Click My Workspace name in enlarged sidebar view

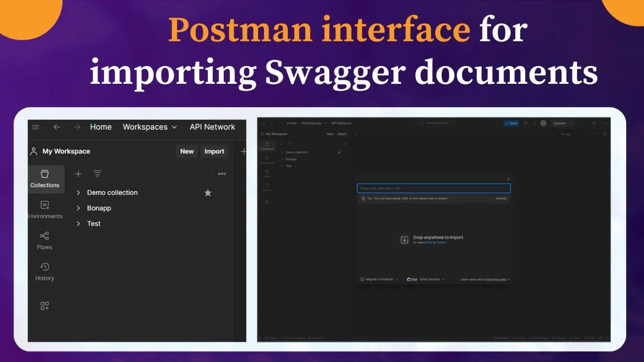(x=66, y=151)
